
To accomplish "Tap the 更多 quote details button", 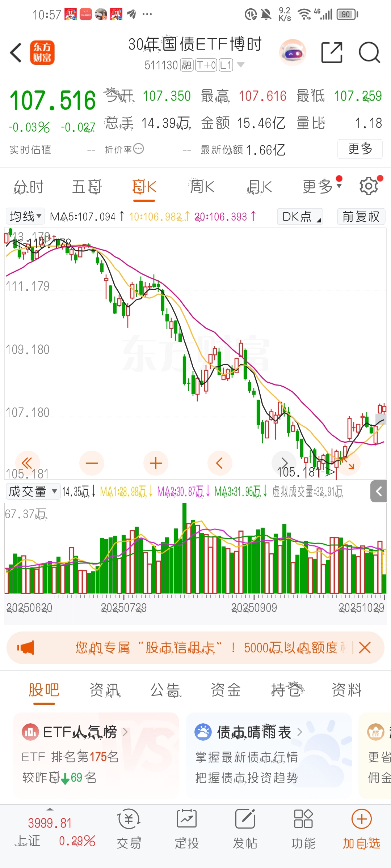I will pyautogui.click(x=360, y=149).
